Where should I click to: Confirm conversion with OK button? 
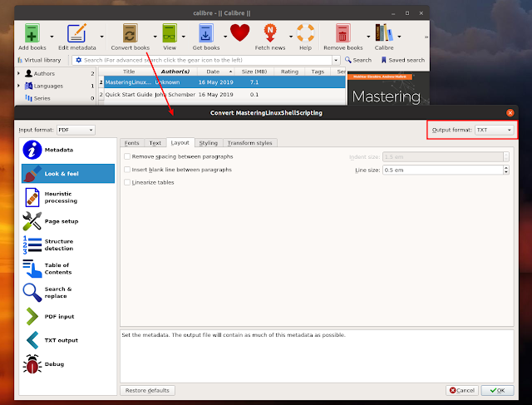(x=497, y=390)
